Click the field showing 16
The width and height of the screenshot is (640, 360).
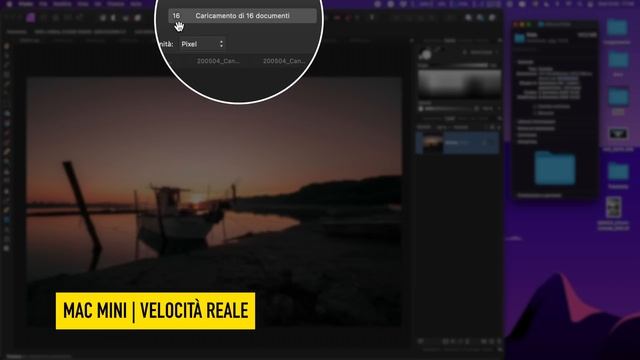[x=176, y=16]
